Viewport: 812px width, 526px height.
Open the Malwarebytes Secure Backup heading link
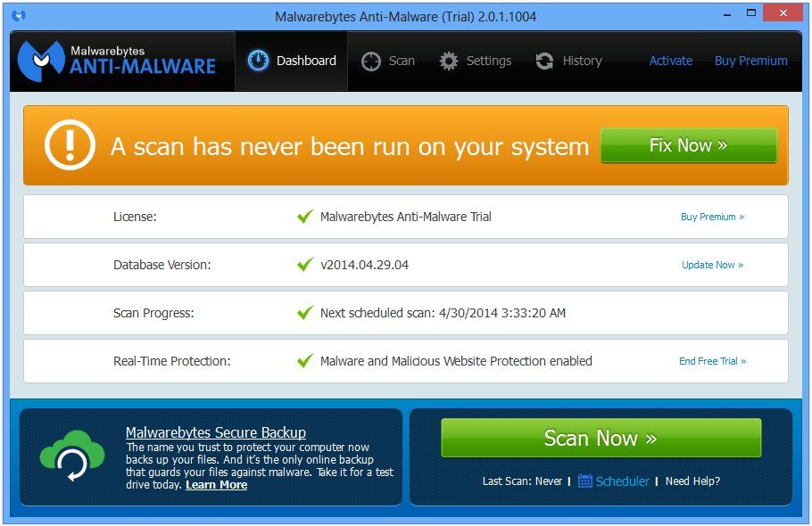pos(216,432)
